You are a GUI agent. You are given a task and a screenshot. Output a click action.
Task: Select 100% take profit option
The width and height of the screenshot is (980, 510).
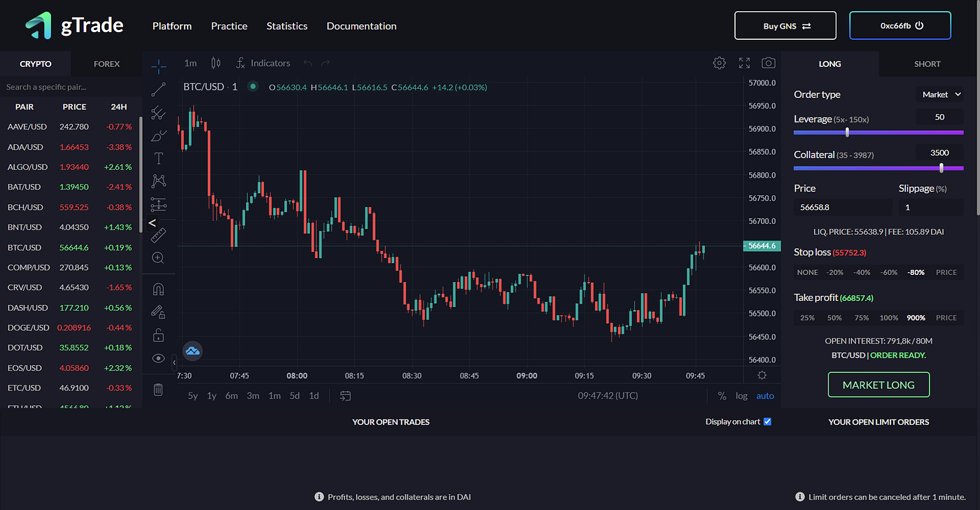[889, 318]
